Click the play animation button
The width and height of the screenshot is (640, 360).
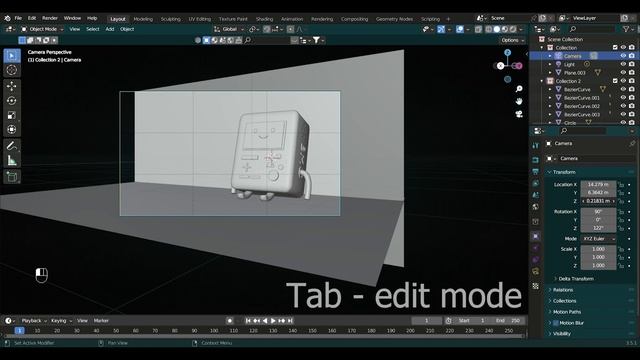point(273,321)
